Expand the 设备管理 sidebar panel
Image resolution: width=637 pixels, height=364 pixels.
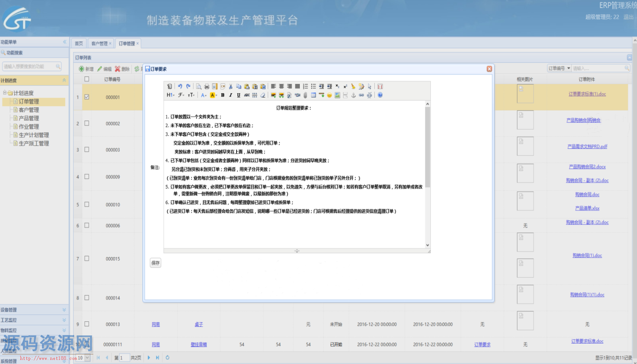click(34, 310)
